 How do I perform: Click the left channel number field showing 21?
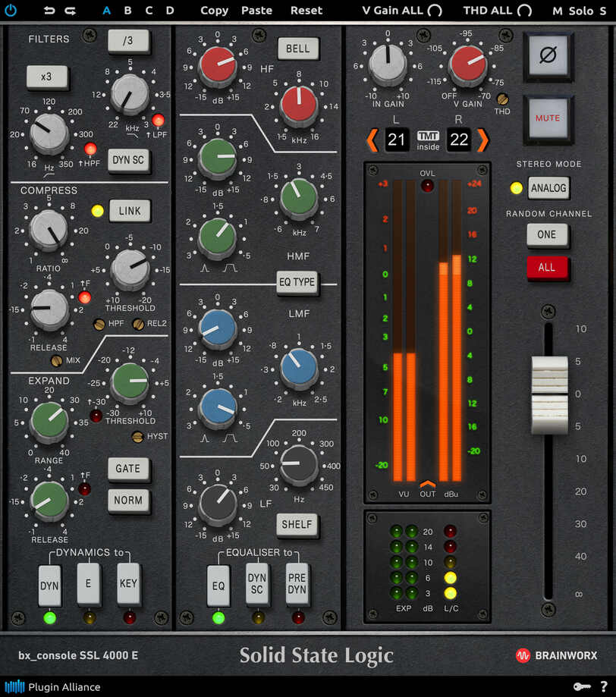396,140
